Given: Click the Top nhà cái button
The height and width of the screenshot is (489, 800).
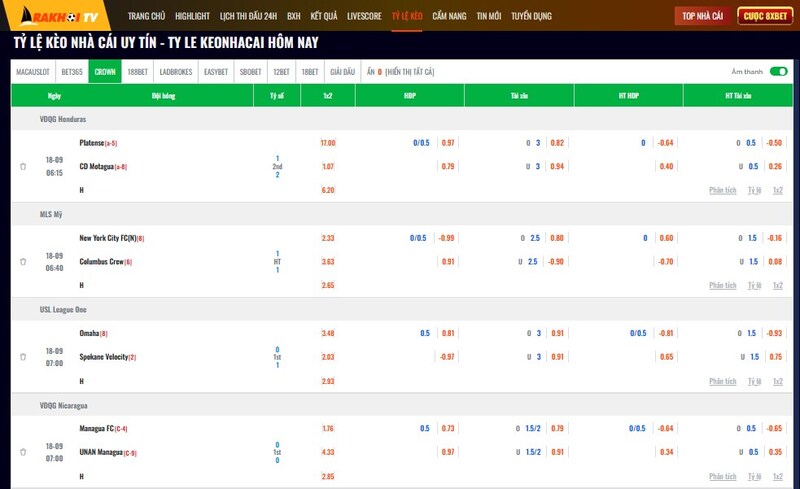Looking at the screenshot, I should tap(702, 16).
